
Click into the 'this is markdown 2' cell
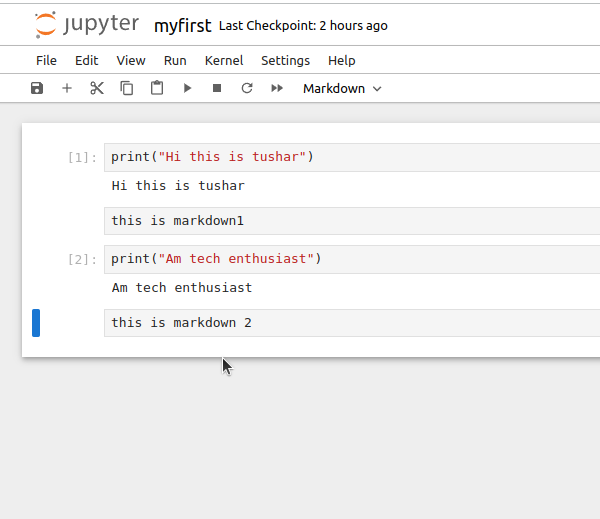pos(352,323)
